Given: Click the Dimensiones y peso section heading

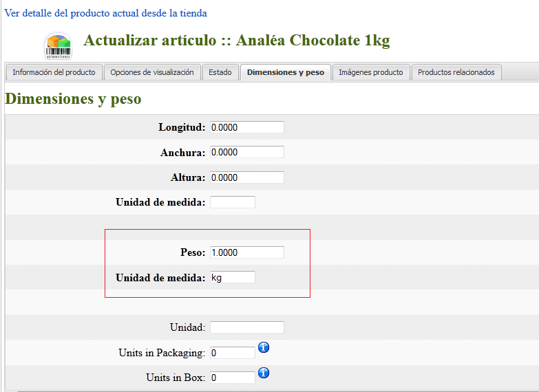Looking at the screenshot, I should click(x=73, y=99).
